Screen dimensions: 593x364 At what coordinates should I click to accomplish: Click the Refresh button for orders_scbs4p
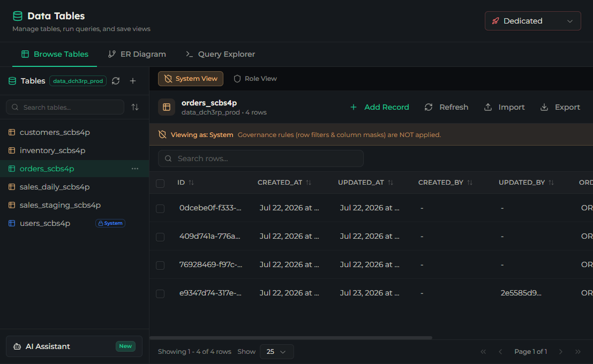click(x=446, y=108)
